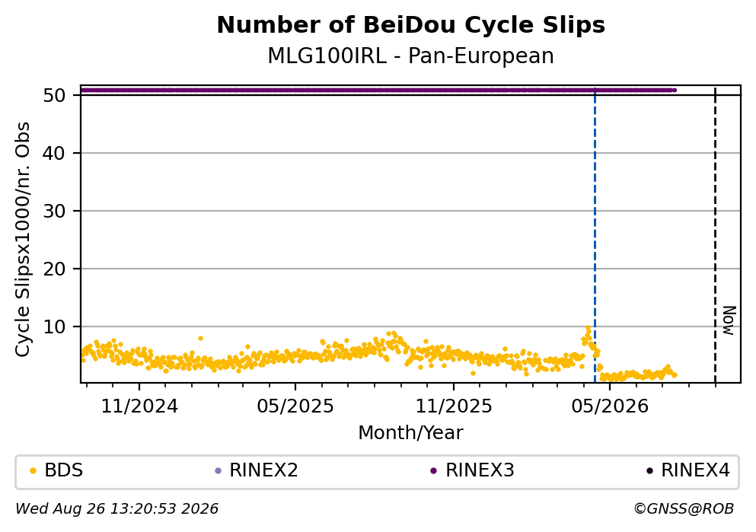The image size is (756, 532).
Task: Click the 05/2026 x-axis tick label
Action: point(610,406)
